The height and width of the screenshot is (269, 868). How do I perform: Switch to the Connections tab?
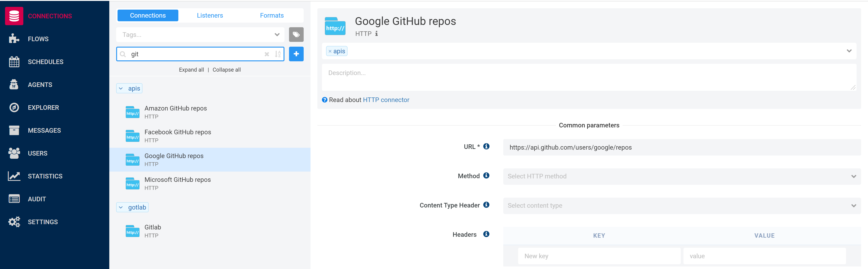148,16
